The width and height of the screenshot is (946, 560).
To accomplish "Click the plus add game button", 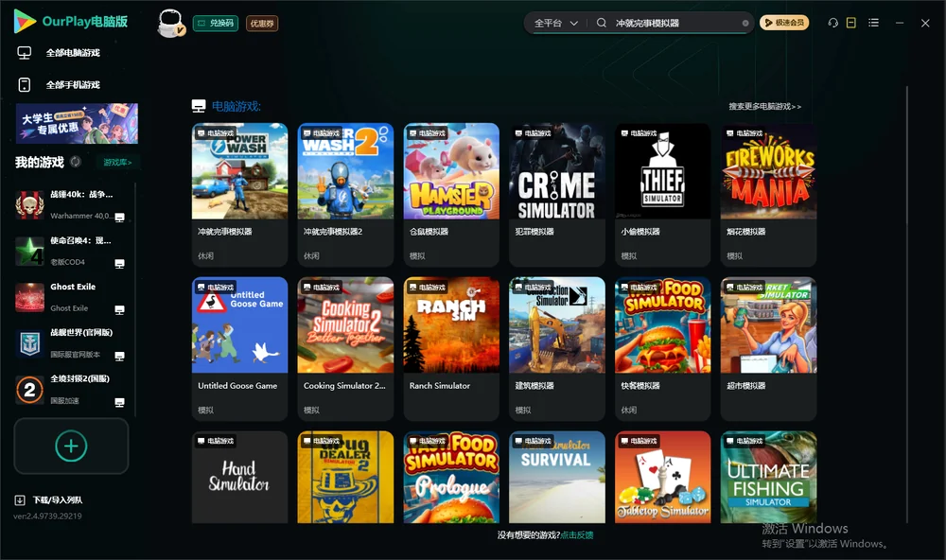I will point(71,446).
